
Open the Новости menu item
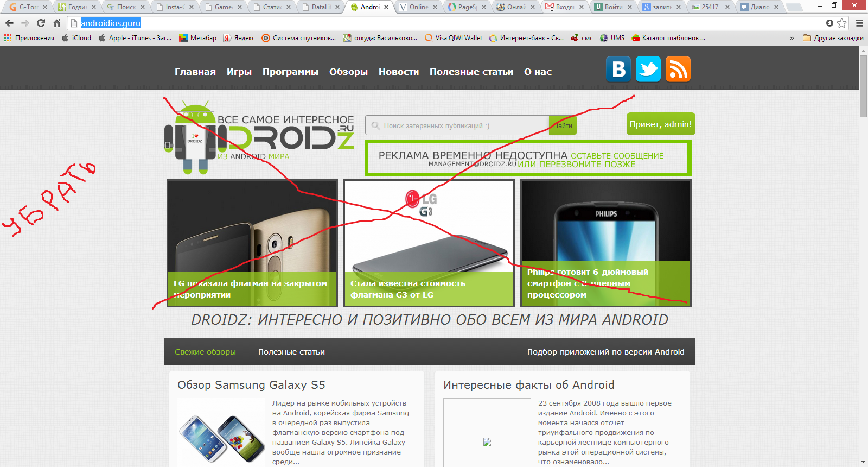pos(399,72)
